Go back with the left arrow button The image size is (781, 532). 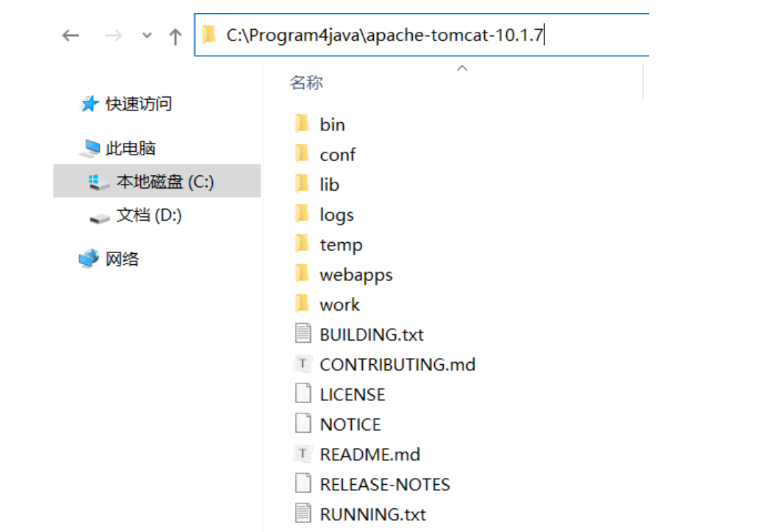pyautogui.click(x=71, y=35)
